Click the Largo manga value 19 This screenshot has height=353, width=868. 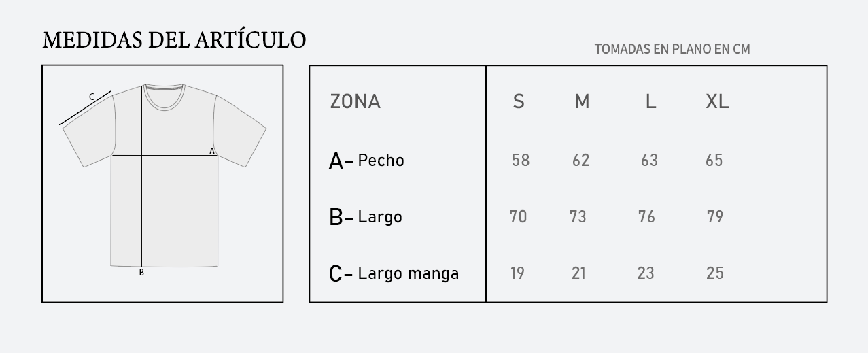[x=517, y=273]
